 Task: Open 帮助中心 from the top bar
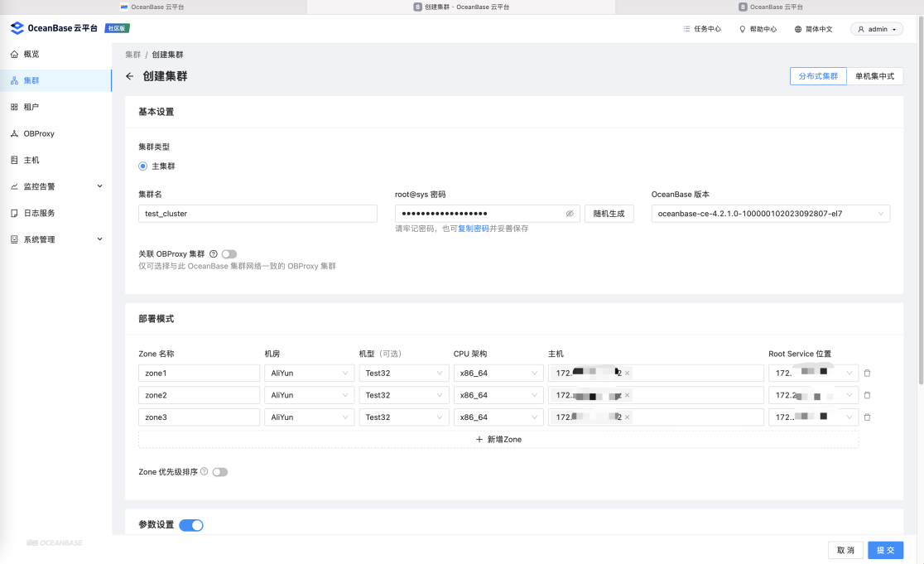pyautogui.click(x=758, y=29)
